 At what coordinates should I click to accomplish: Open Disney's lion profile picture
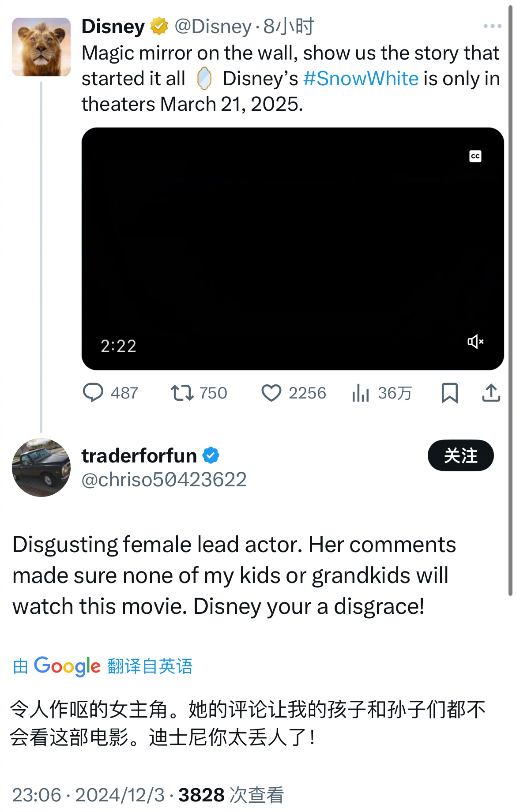click(41, 47)
